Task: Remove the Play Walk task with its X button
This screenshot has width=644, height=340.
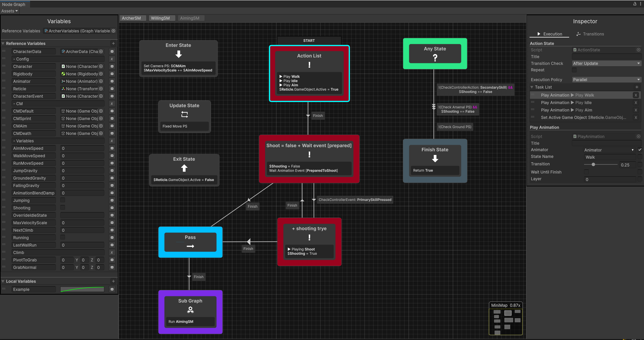Action: [636, 95]
